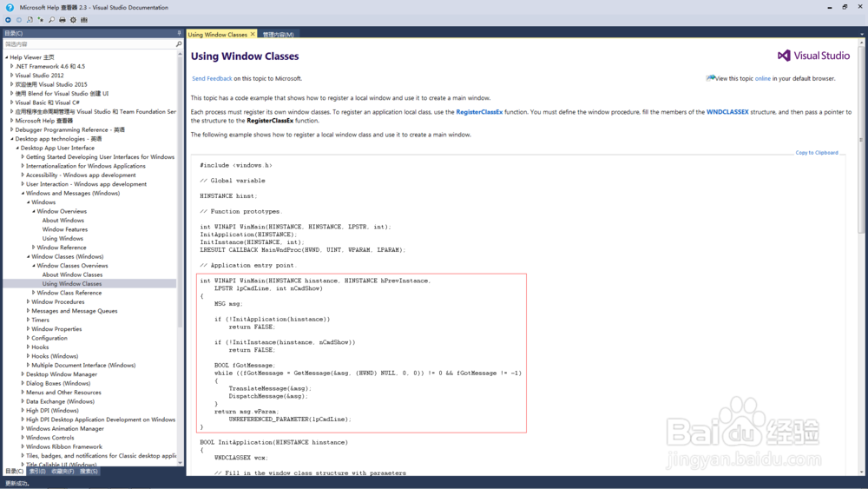Select About Window Classes tree item

pos(73,274)
